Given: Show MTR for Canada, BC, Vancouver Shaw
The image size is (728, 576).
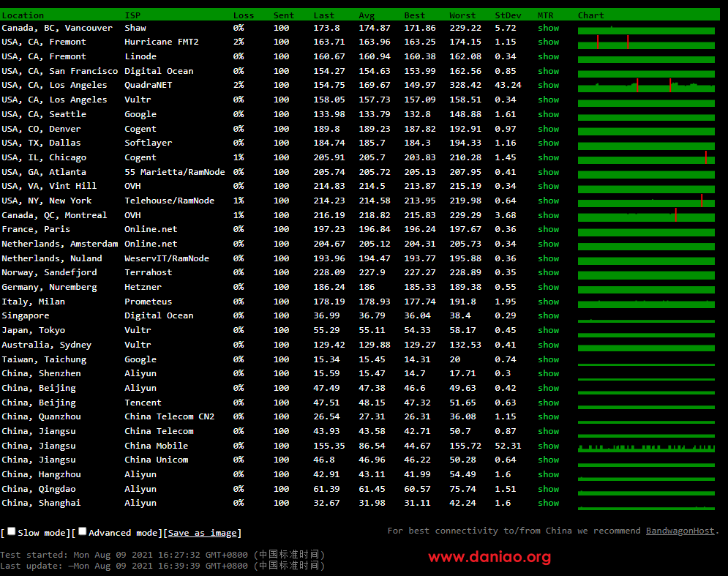Looking at the screenshot, I should pyautogui.click(x=548, y=28).
